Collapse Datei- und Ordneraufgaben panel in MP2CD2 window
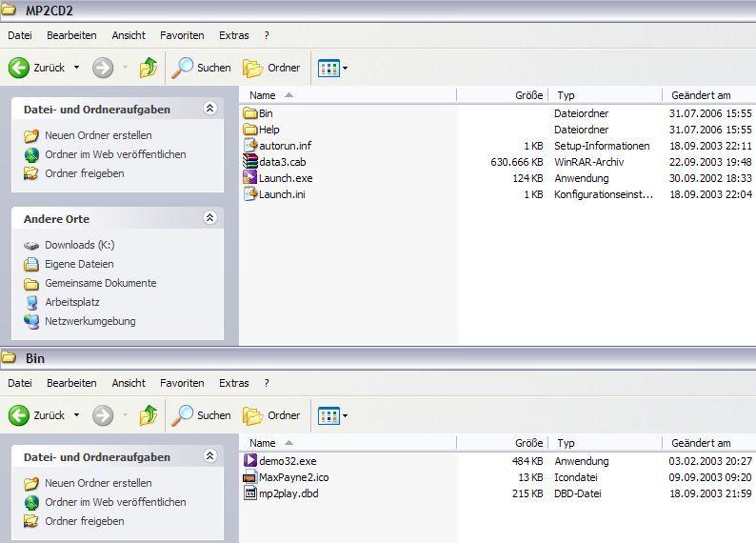 tap(209, 109)
